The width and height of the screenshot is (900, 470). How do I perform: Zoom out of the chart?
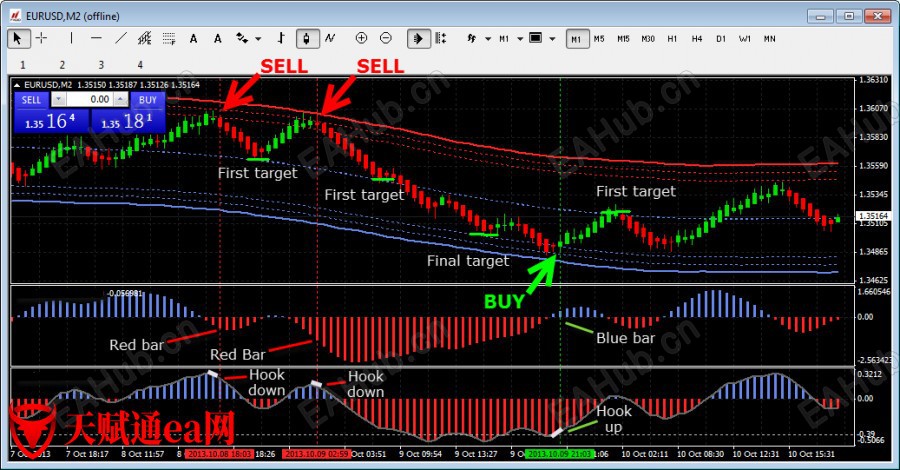click(x=386, y=38)
